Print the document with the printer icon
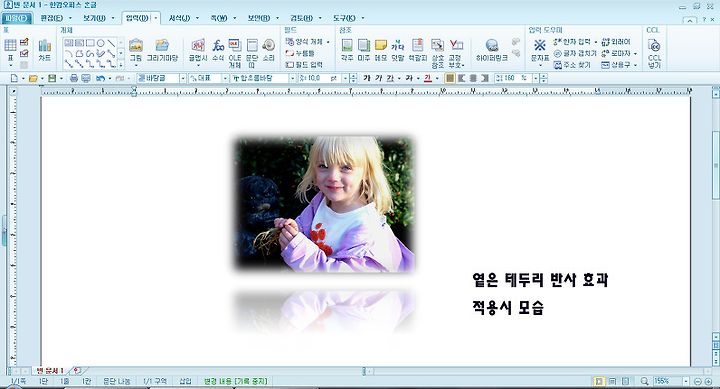The height and width of the screenshot is (389, 720). click(73, 79)
